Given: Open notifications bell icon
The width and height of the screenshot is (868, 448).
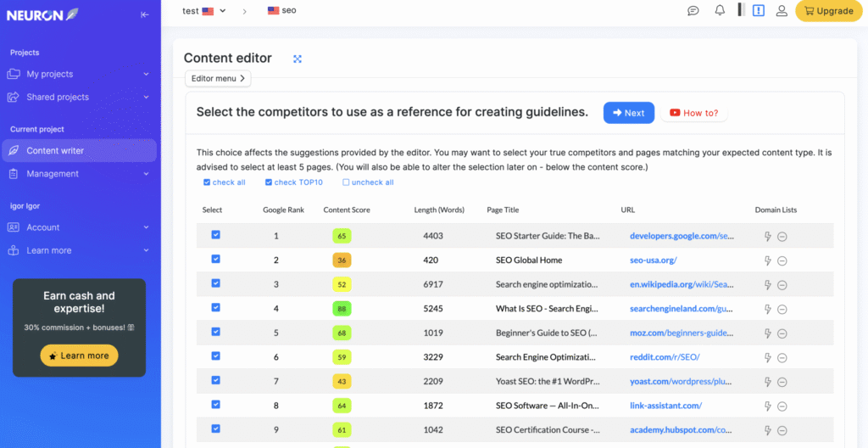Looking at the screenshot, I should tap(720, 10).
